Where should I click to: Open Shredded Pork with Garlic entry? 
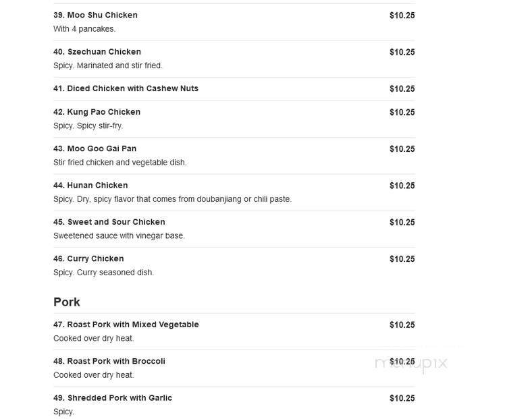coord(113,398)
